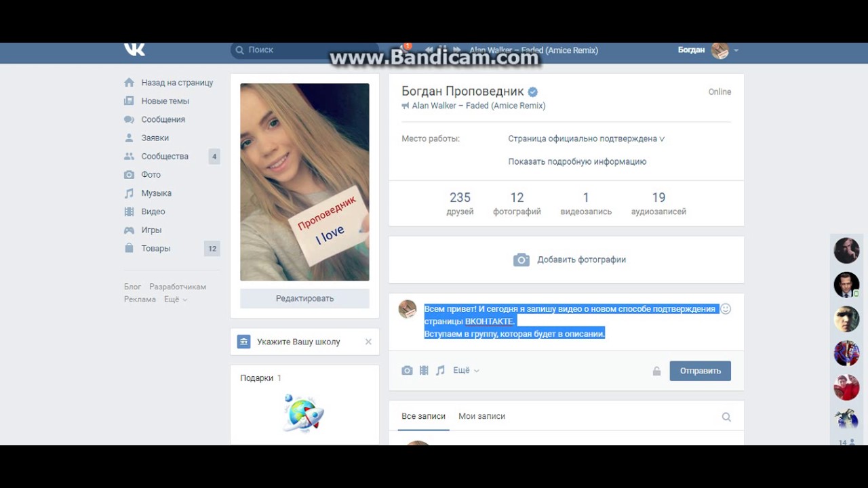Open the large profile photo

304,182
